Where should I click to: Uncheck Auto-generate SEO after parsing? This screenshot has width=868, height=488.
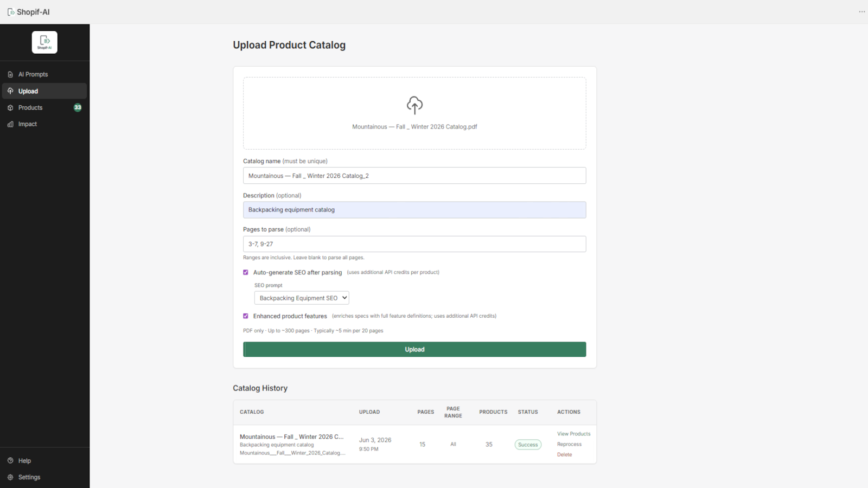[246, 272]
